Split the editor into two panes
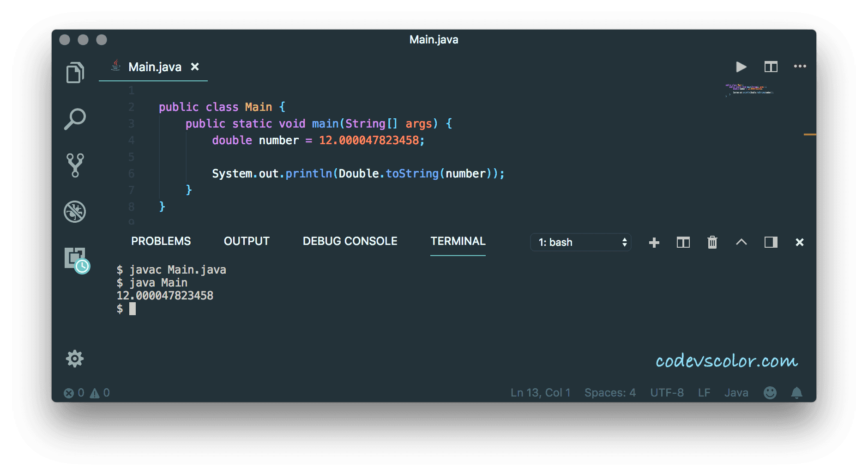Viewport: 868px width, 476px height. coord(771,67)
